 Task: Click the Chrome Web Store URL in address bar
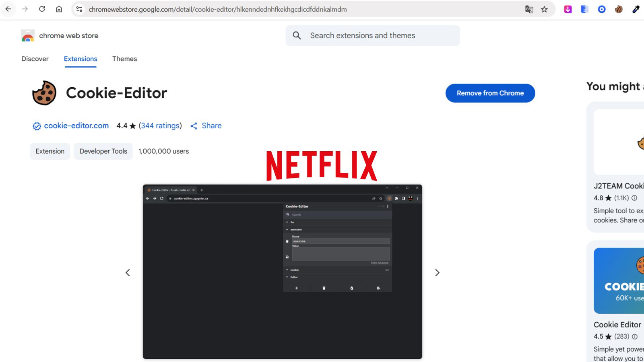[217, 9]
